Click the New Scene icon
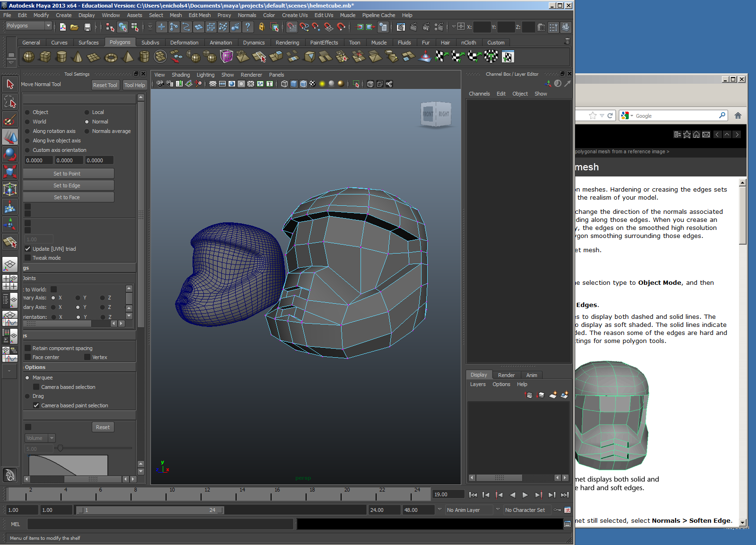This screenshot has height=545, width=756. 62,27
